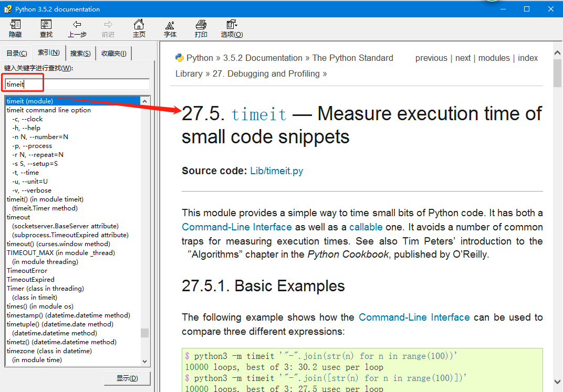The image size is (563, 392).
Task: Open the 选项(O) options icon
Action: point(232,24)
